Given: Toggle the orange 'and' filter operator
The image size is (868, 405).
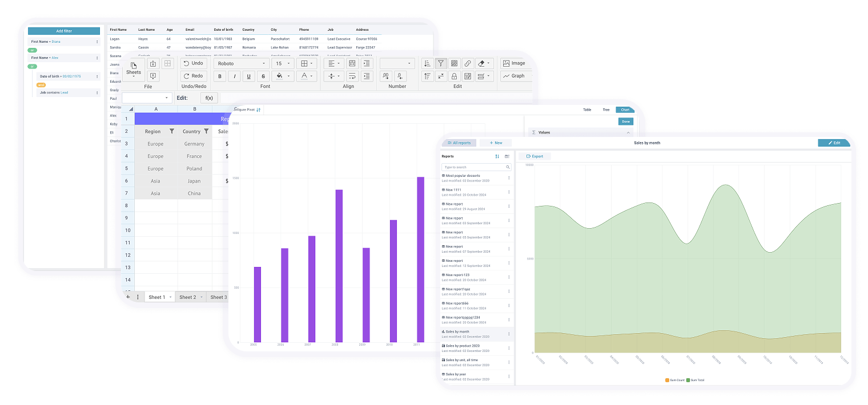Looking at the screenshot, I should tap(41, 84).
